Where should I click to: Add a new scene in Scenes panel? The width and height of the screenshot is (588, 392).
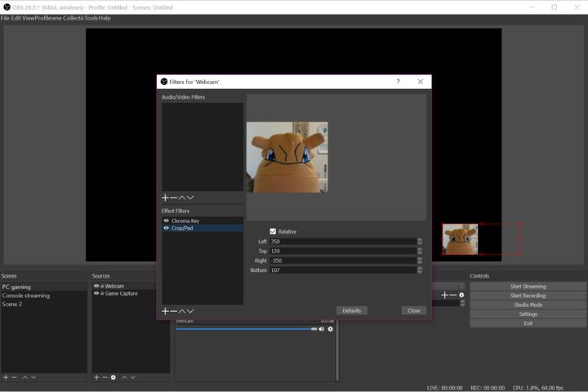pos(6,377)
